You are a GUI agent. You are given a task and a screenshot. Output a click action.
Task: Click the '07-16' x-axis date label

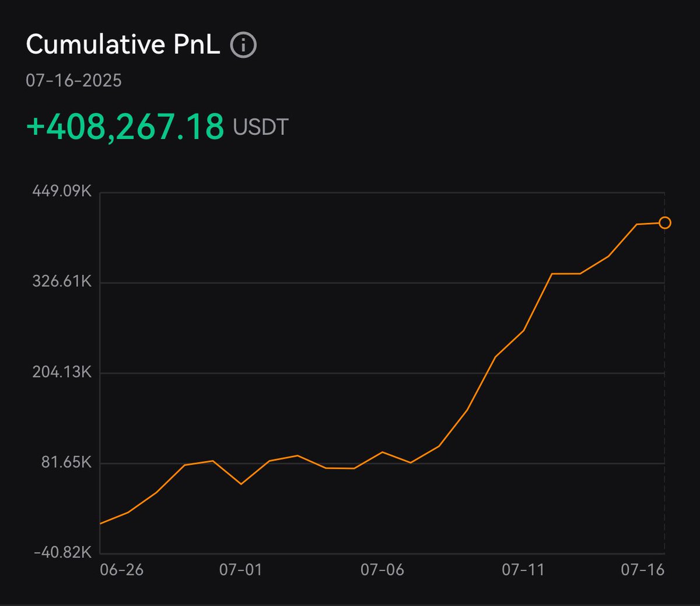click(643, 570)
